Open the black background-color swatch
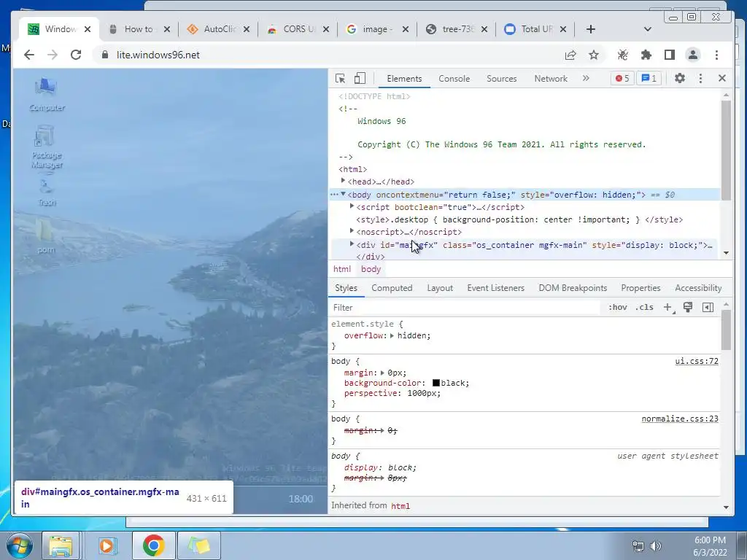The image size is (747, 560). pyautogui.click(x=436, y=383)
